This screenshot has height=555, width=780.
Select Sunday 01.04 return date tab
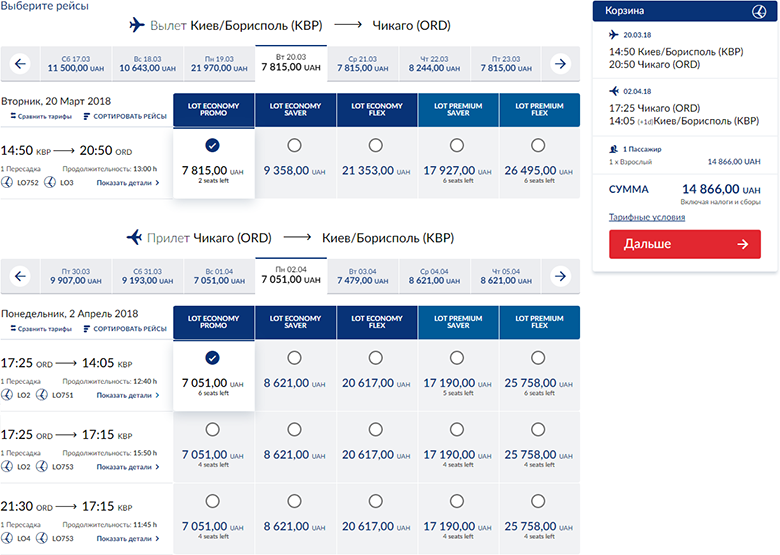pos(216,275)
